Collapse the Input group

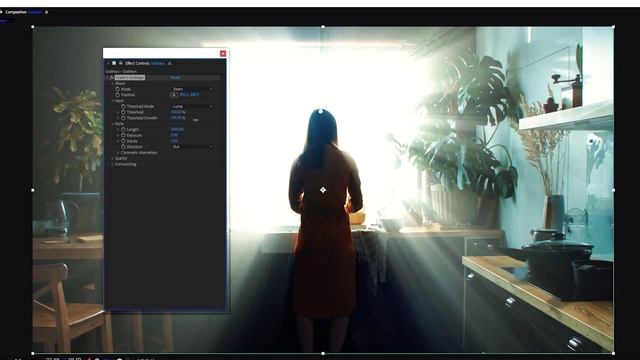[x=113, y=100]
